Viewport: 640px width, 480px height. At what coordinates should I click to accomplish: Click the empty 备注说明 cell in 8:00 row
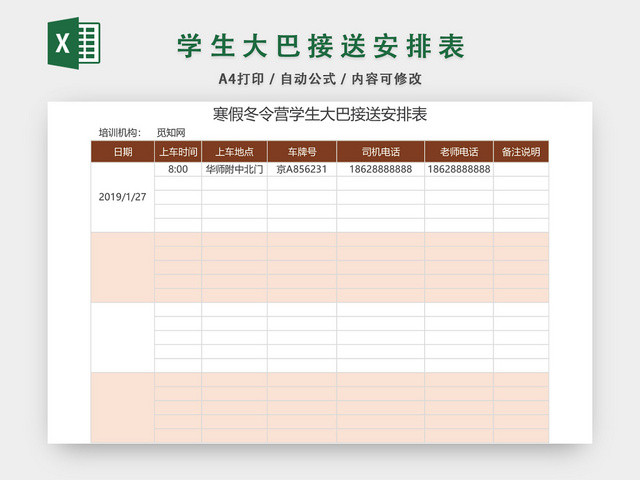pos(521,169)
